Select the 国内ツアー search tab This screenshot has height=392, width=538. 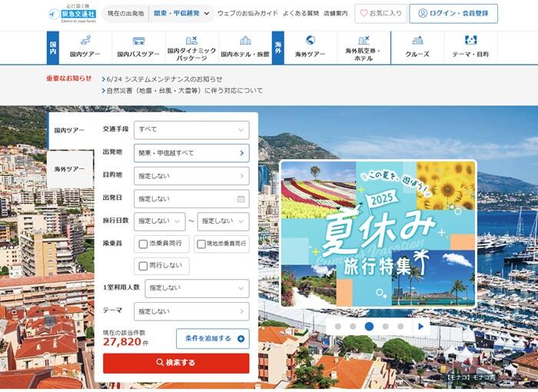(x=70, y=131)
